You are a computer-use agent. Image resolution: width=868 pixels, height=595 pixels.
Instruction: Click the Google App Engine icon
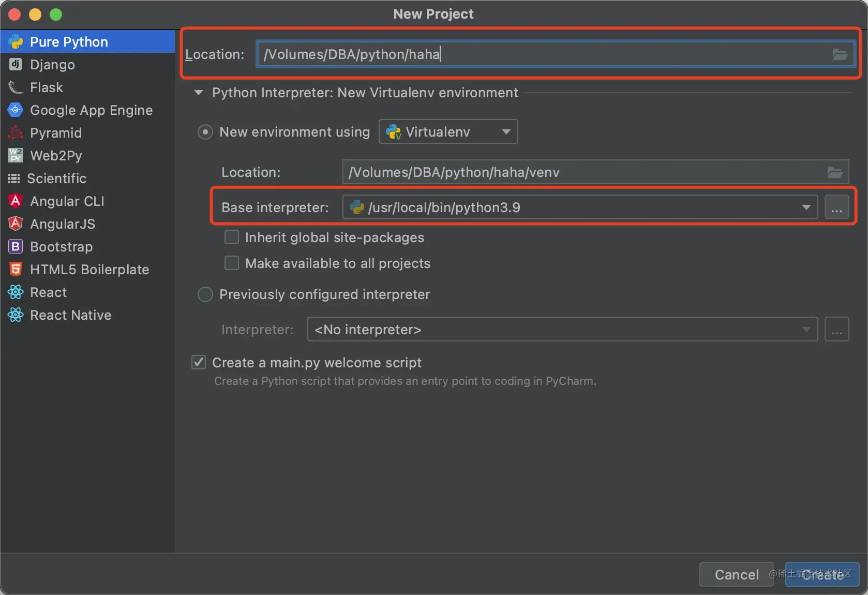pos(16,110)
